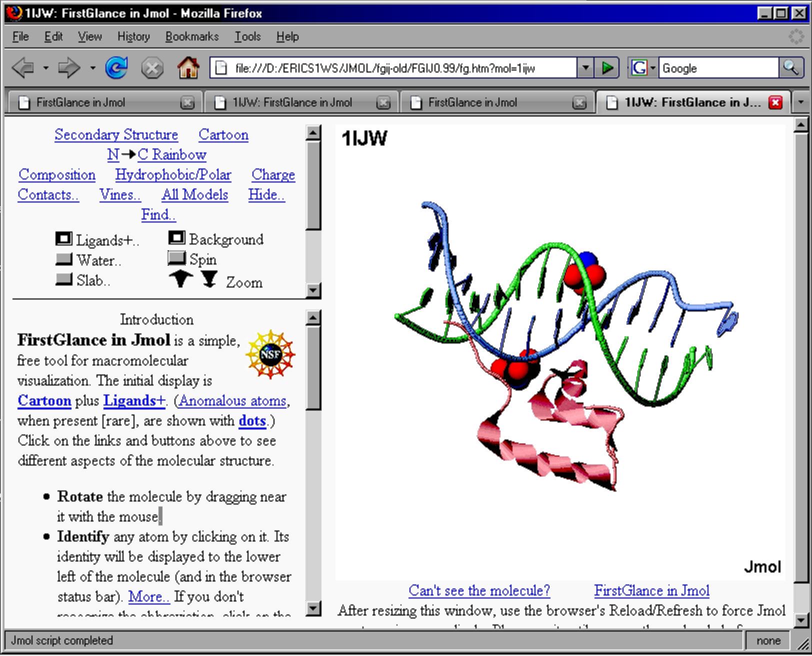Click the introduction panel scrollbar thumb

[x=313, y=367]
